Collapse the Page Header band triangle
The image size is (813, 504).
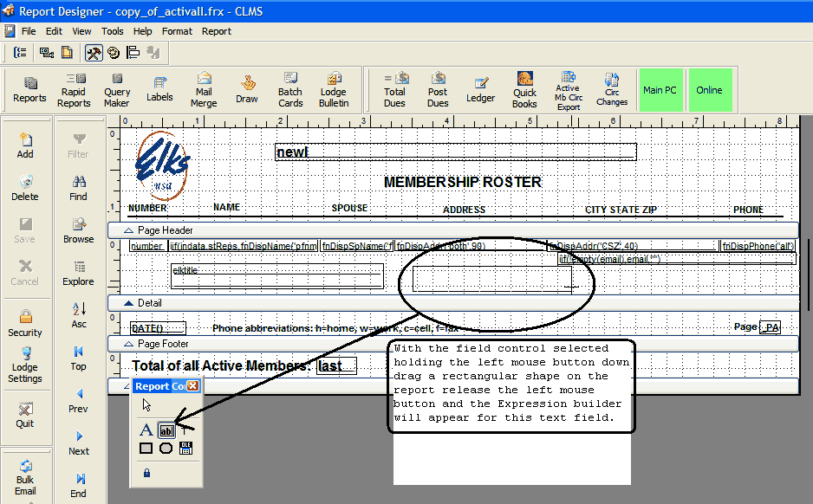(x=129, y=230)
